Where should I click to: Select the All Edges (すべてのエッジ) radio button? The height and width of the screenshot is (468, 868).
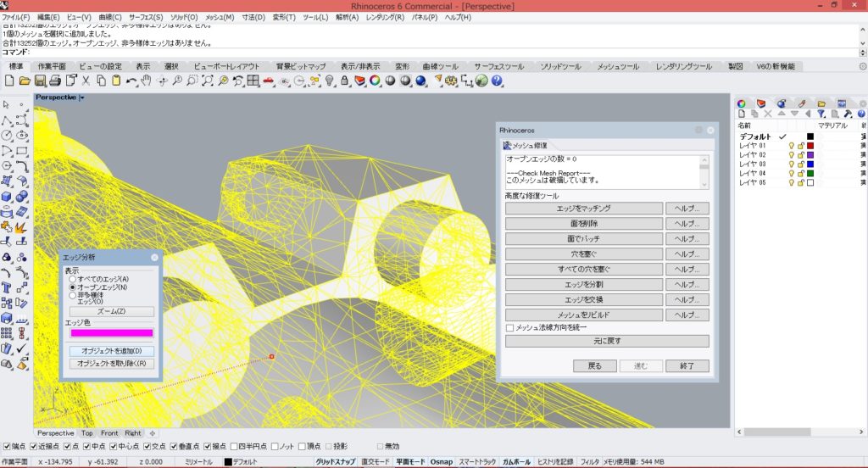tap(73, 279)
